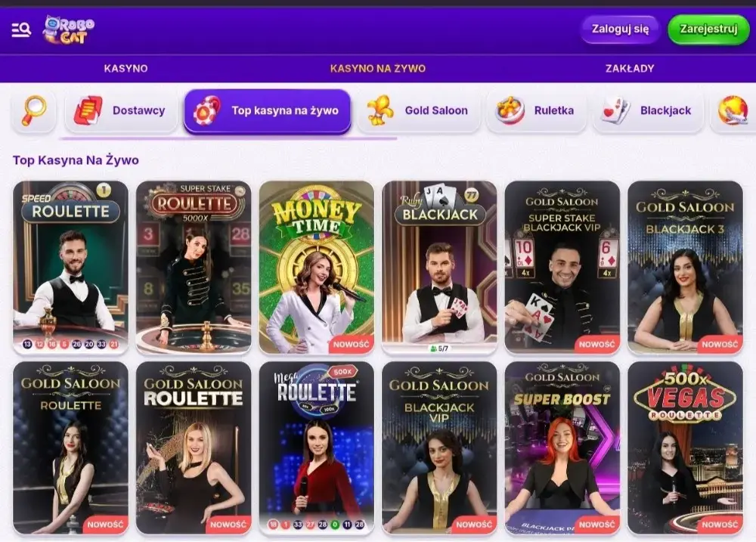Switch to the KASYNO tab
The width and height of the screenshot is (756, 542).
pos(125,69)
